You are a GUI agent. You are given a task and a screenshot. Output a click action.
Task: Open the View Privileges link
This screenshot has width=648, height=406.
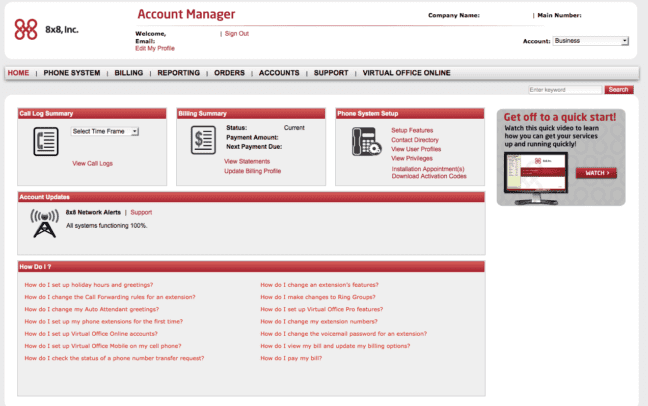412,158
